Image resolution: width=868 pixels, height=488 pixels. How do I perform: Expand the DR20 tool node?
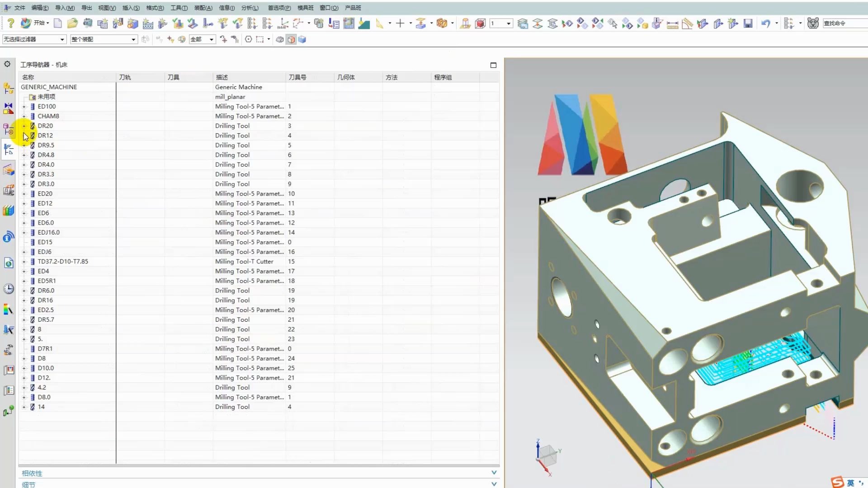coord(24,126)
